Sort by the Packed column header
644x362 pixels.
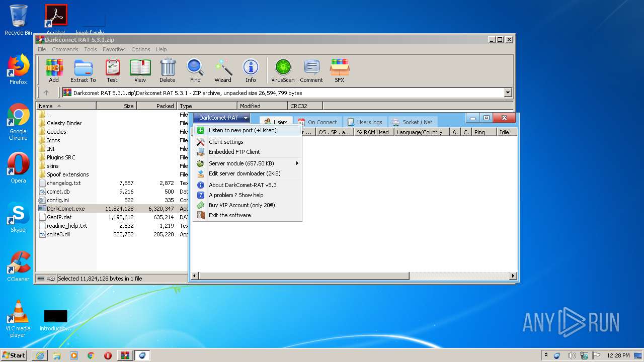(156, 106)
